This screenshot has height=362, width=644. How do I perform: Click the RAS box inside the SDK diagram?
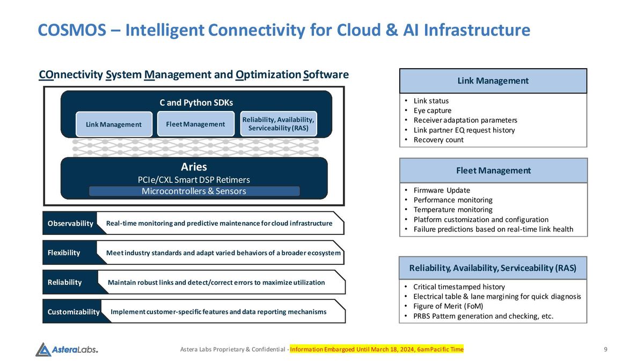click(x=278, y=123)
